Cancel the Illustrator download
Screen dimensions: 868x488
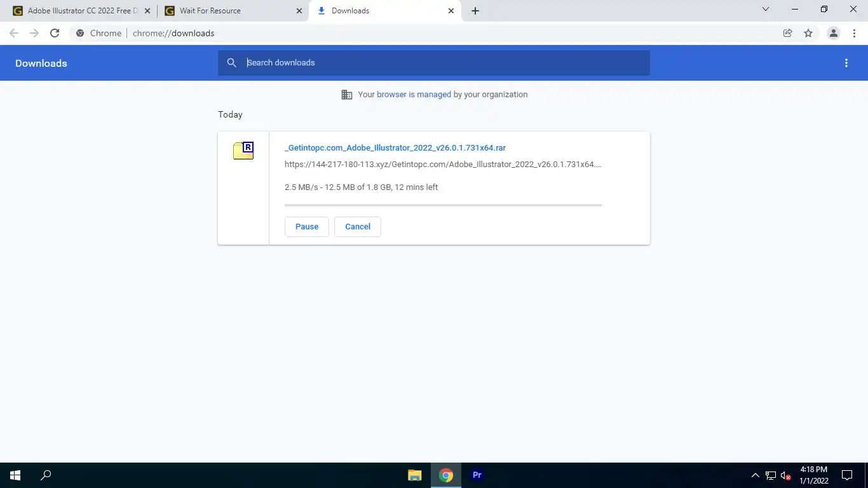point(358,227)
